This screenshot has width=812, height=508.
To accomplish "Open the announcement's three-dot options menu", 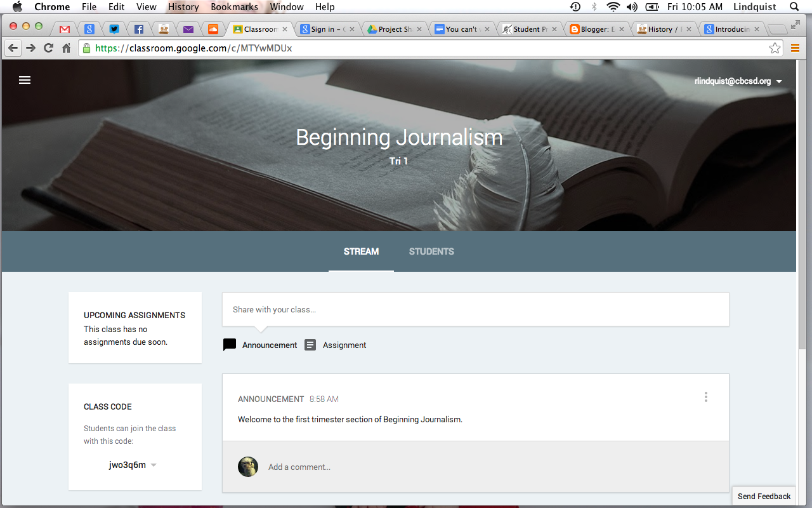I will click(706, 396).
